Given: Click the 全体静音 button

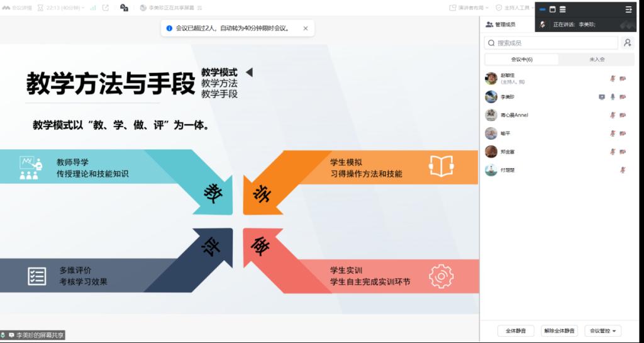Looking at the screenshot, I should click(x=516, y=330).
